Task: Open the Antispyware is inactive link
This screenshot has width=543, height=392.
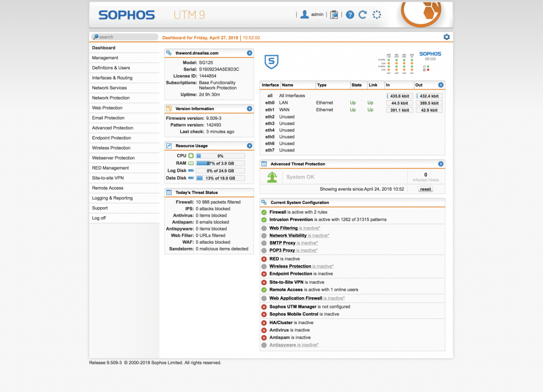Action: coord(294,345)
